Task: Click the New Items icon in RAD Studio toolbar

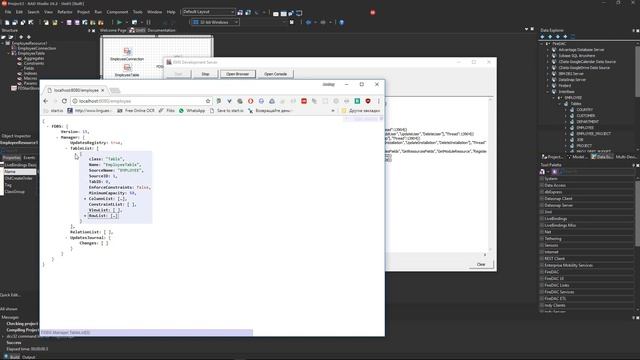Action: tap(7, 22)
